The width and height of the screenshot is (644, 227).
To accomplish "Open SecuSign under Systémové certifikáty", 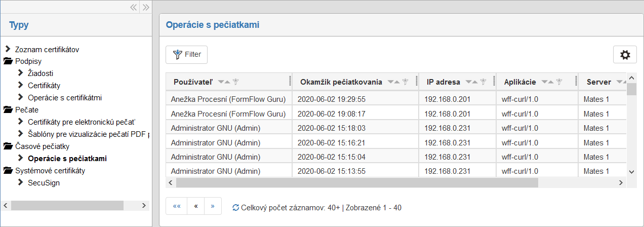I will tap(44, 183).
